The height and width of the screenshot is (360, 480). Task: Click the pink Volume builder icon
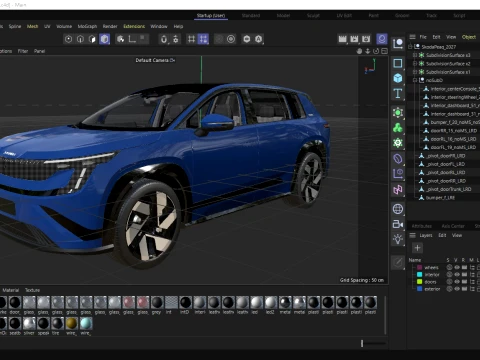tap(398, 190)
